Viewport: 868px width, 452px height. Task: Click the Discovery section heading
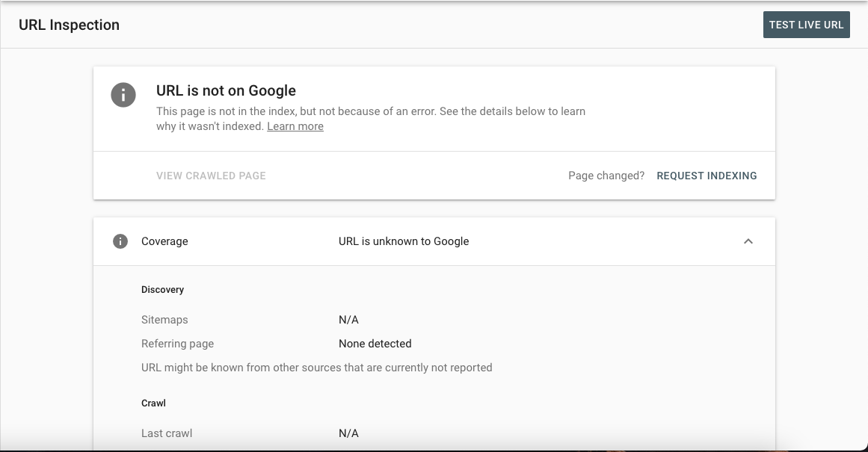click(x=162, y=289)
